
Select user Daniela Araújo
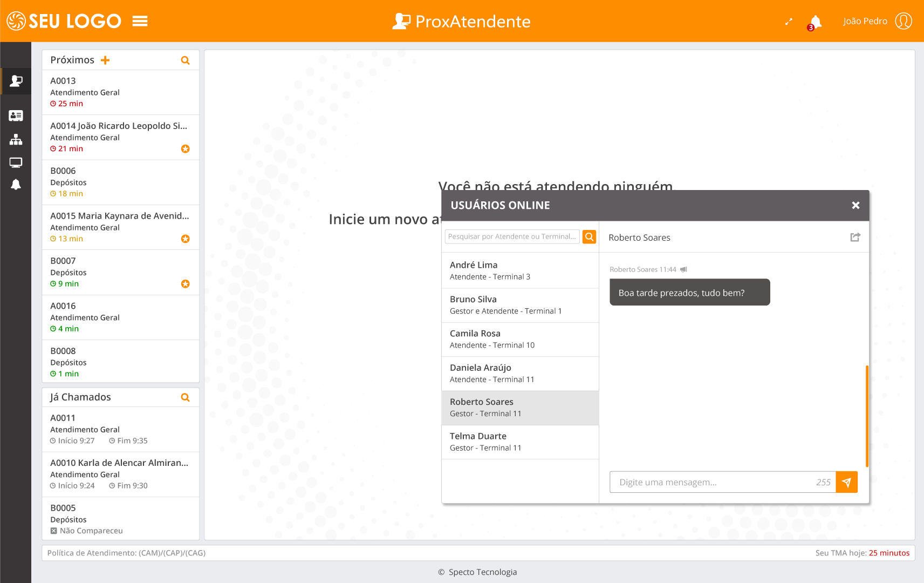520,374
